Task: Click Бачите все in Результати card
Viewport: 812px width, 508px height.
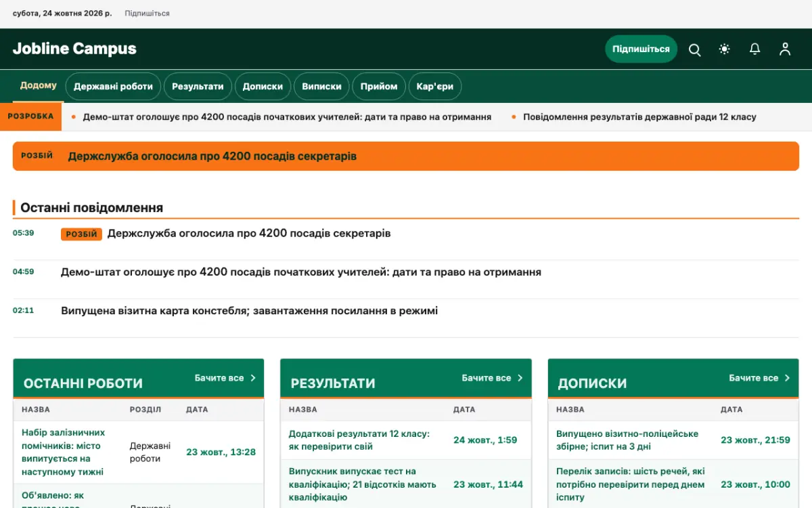Action: tap(493, 378)
